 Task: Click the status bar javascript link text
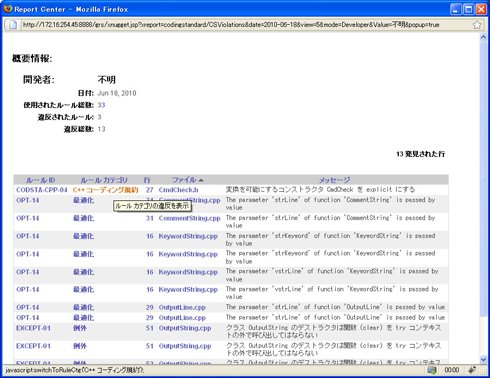(x=75, y=370)
